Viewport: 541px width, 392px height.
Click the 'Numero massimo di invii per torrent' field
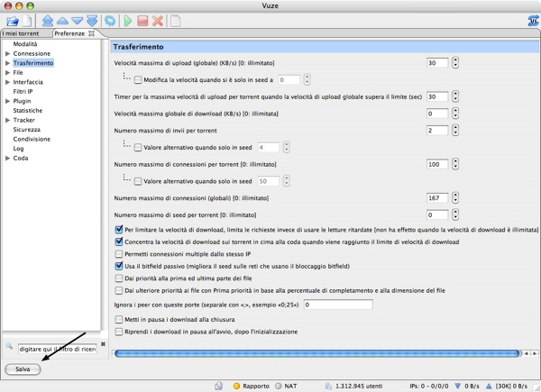click(437, 131)
